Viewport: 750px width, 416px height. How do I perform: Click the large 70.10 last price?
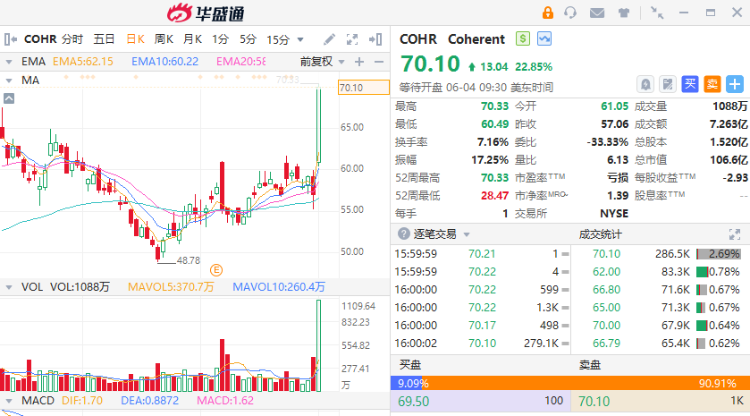point(430,64)
